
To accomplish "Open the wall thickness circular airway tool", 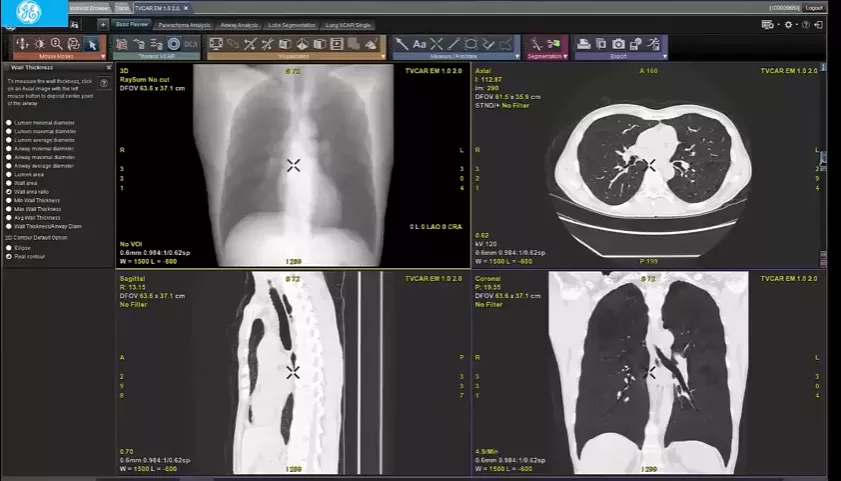I will tap(174, 44).
